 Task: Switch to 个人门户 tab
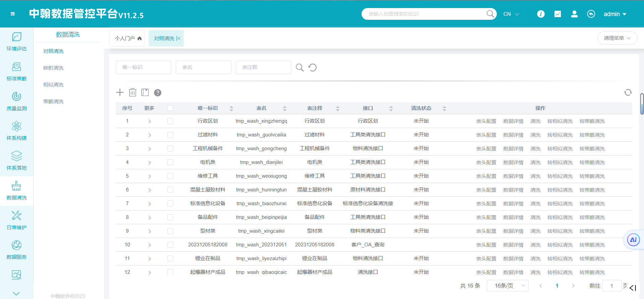pos(127,38)
